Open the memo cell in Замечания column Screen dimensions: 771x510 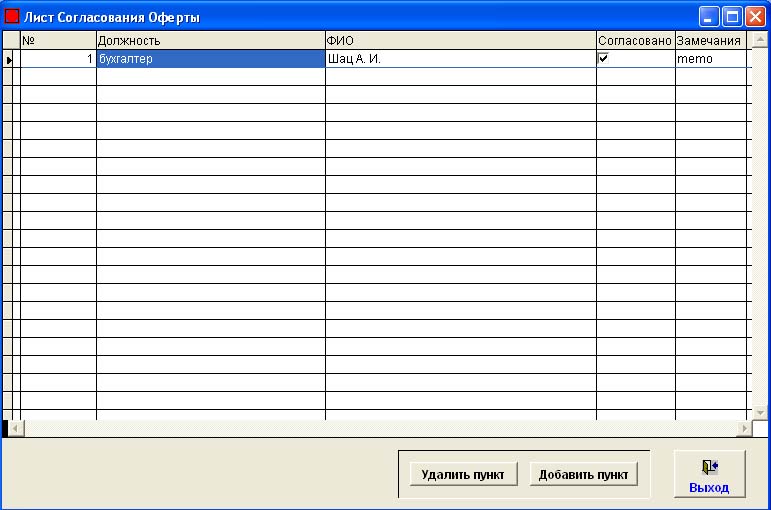click(x=711, y=59)
